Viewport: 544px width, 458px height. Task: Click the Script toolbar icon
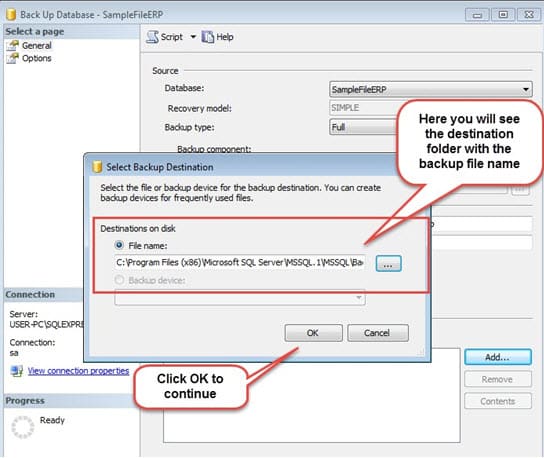152,37
